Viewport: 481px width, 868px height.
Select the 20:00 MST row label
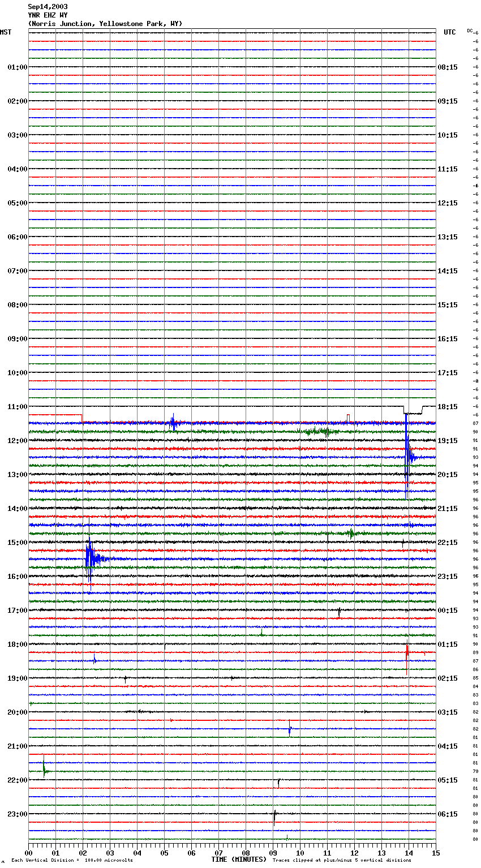click(x=17, y=712)
